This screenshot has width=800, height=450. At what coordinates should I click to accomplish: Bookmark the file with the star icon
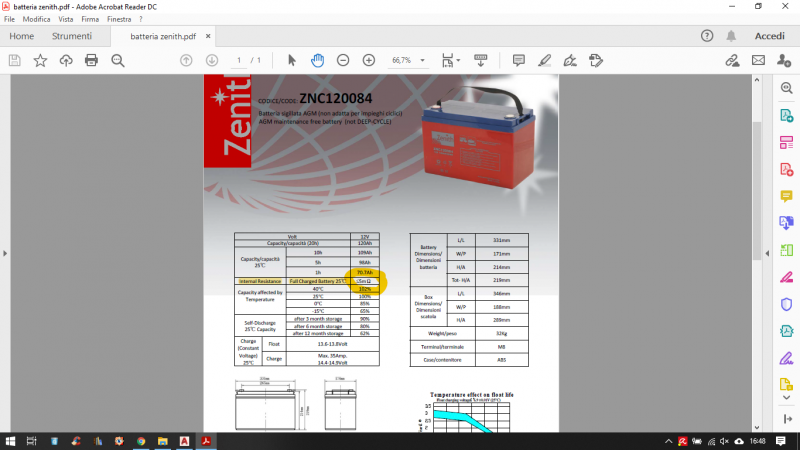40,60
